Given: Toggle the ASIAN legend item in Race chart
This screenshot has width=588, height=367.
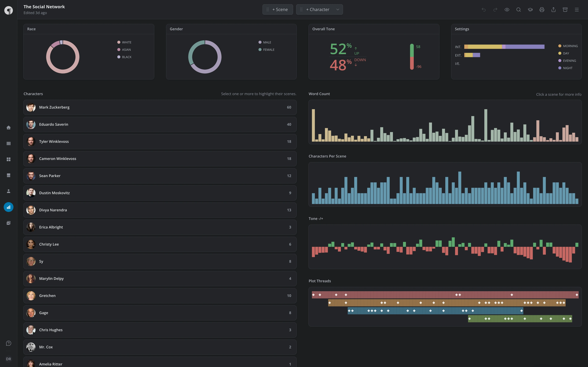Looking at the screenshot, I should tap(124, 50).
